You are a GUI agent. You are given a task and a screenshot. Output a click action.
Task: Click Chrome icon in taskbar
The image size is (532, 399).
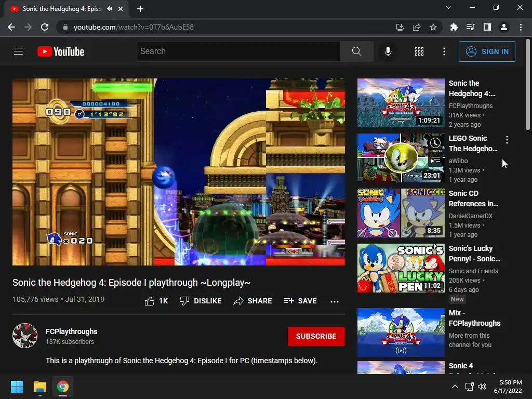[63, 387]
